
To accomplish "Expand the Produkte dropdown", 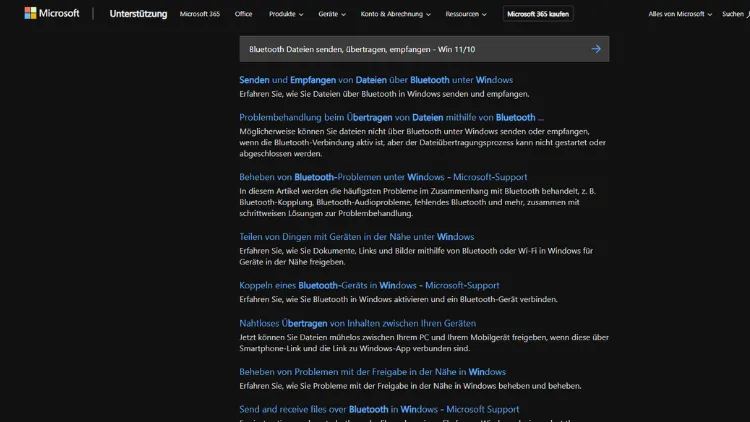I will tap(286, 14).
